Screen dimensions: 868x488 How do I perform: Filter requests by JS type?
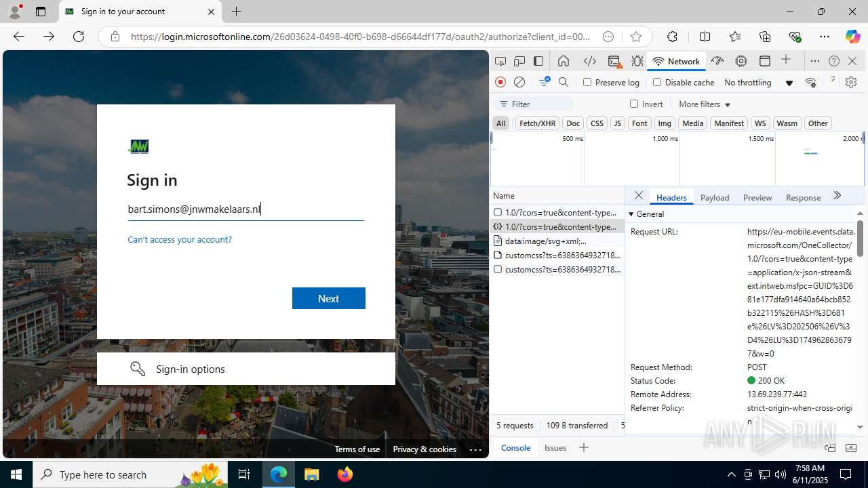(x=617, y=123)
